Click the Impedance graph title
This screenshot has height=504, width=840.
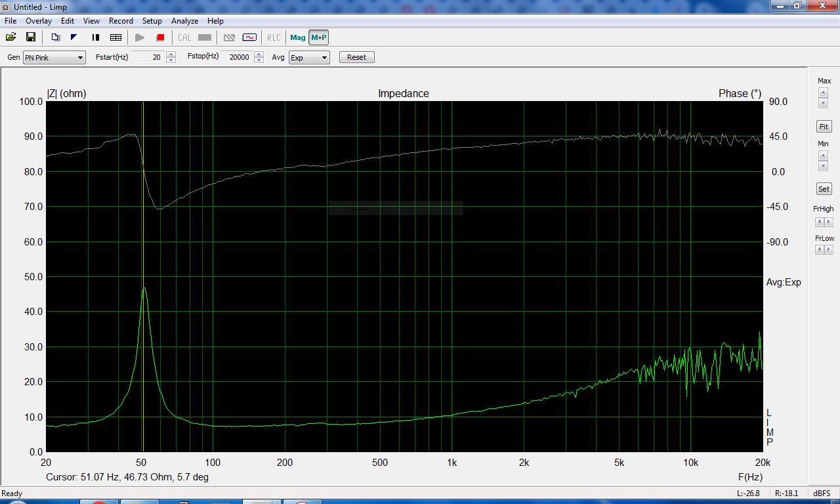pos(404,94)
